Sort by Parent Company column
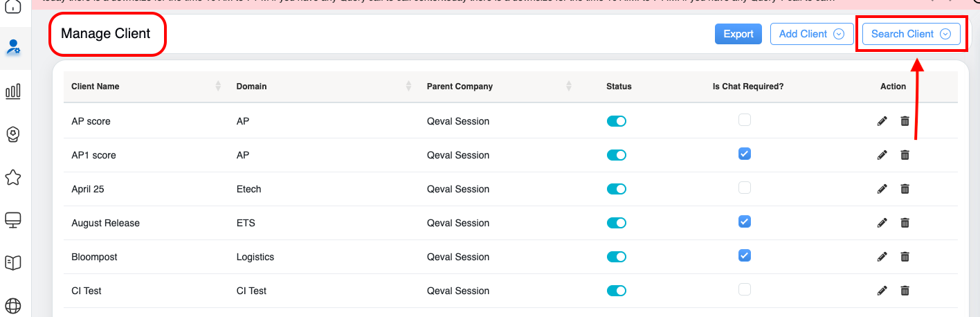The height and width of the screenshot is (317, 980). coord(569,87)
